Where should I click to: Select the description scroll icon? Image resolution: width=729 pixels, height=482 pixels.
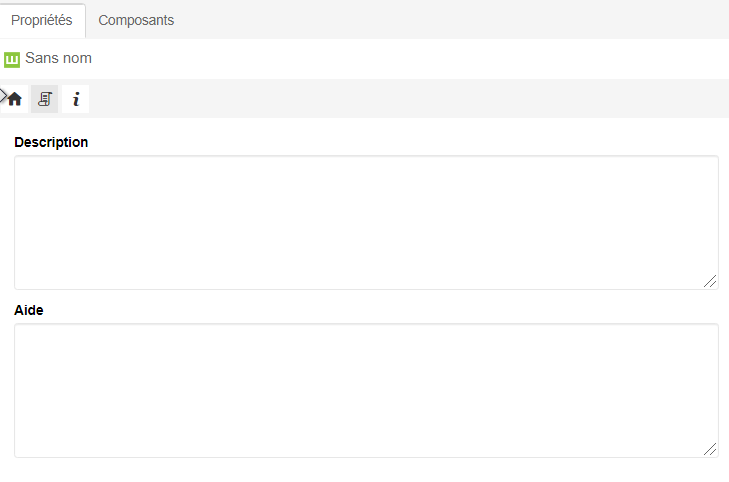click(x=45, y=99)
